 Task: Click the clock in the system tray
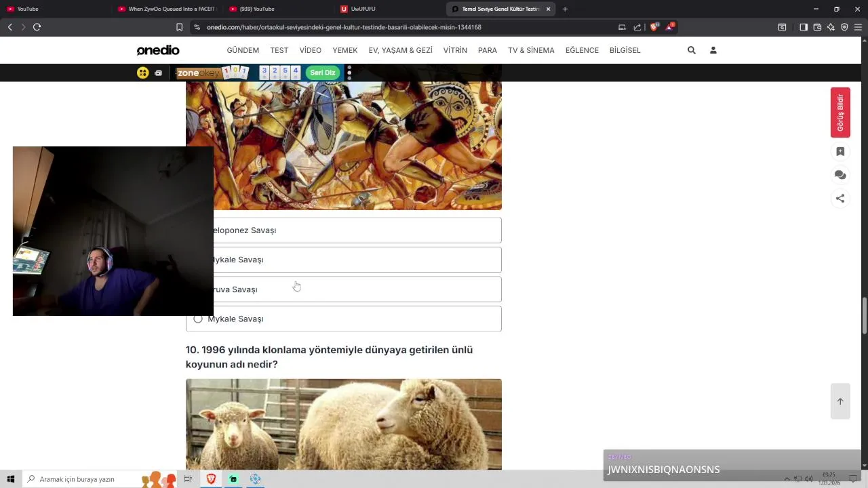(x=829, y=479)
